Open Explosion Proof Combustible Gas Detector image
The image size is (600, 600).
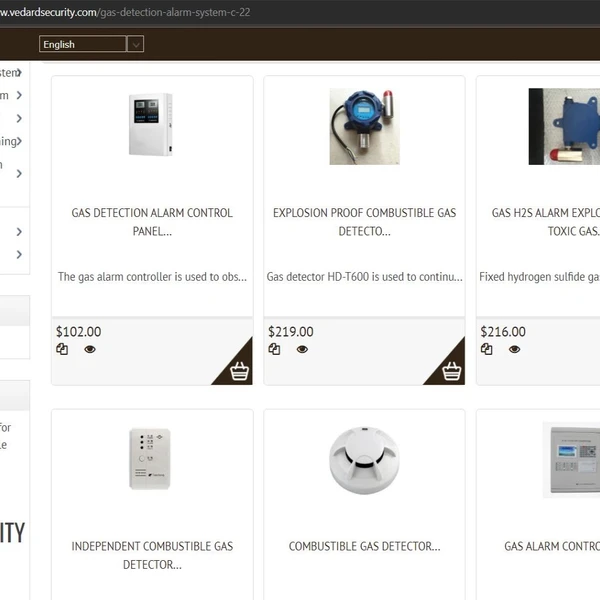pyautogui.click(x=364, y=127)
